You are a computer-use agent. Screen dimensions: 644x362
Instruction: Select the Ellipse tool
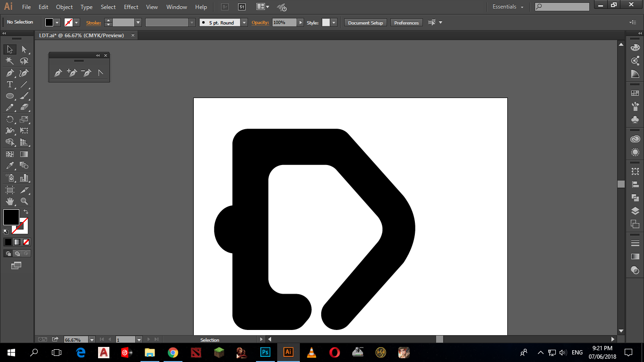(10, 96)
